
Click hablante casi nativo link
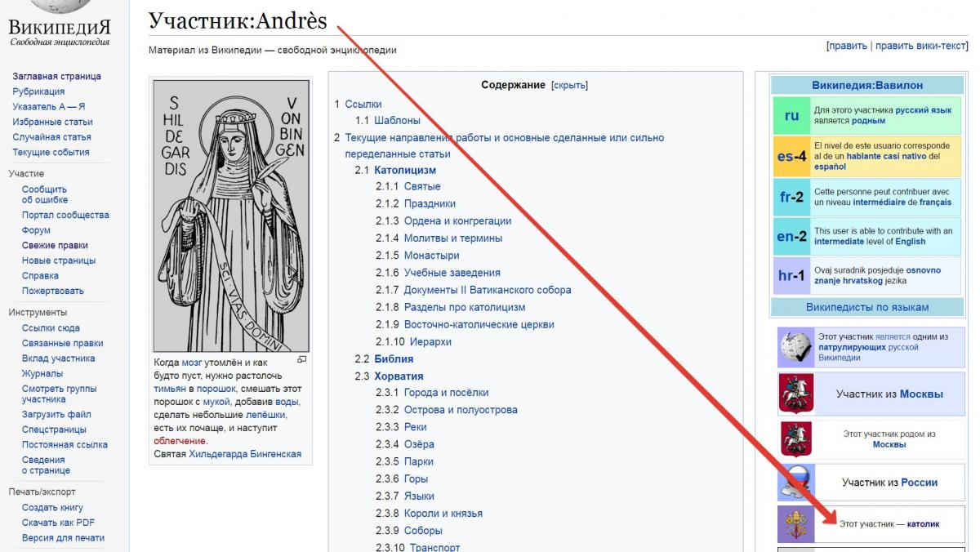[887, 156]
